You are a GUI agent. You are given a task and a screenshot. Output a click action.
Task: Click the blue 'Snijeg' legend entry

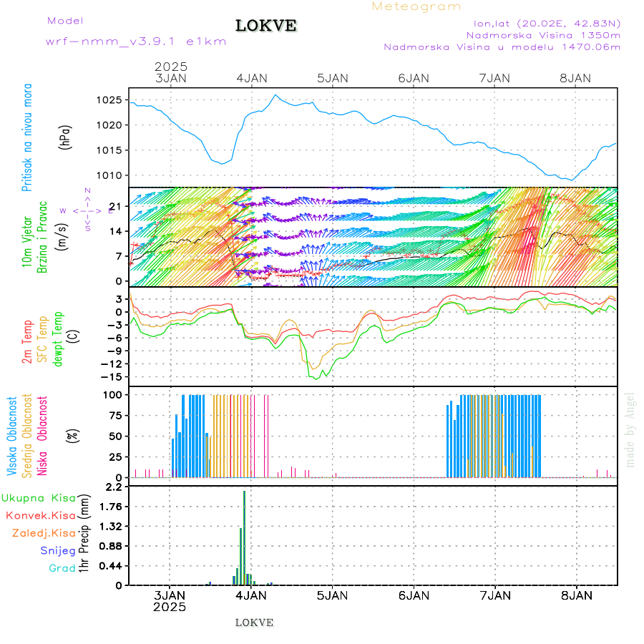58,551
